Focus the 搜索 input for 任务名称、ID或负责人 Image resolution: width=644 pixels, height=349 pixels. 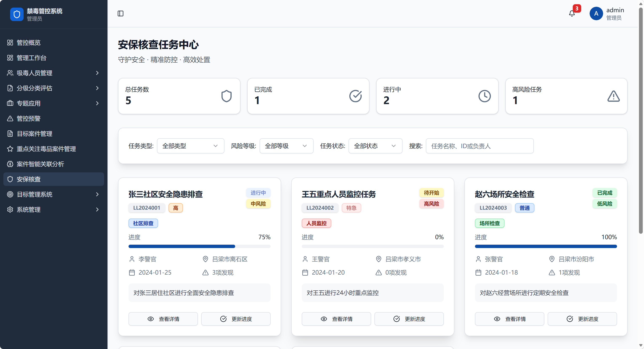click(x=480, y=146)
